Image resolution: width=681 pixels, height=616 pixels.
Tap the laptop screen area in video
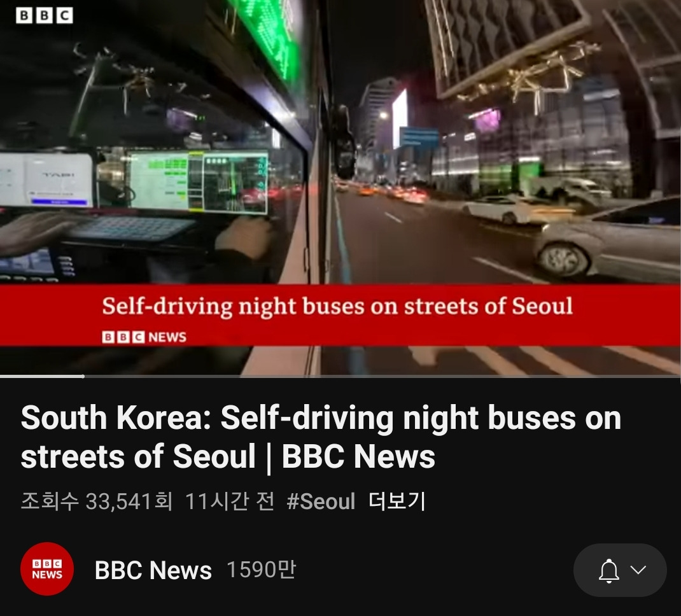coord(199,181)
